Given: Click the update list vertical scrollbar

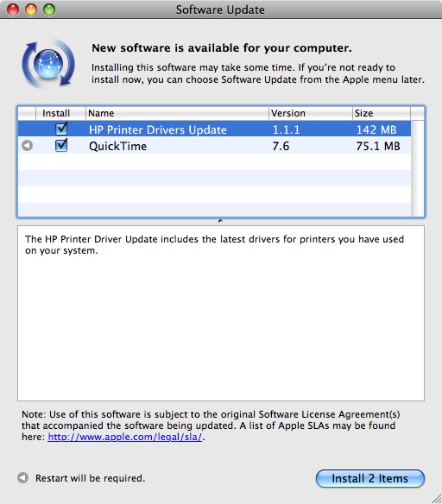Looking at the screenshot, I should (x=418, y=168).
